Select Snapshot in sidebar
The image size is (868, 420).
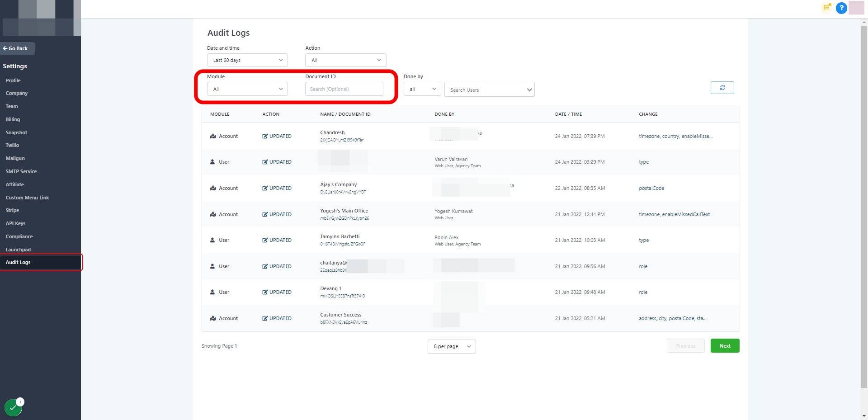tap(16, 132)
